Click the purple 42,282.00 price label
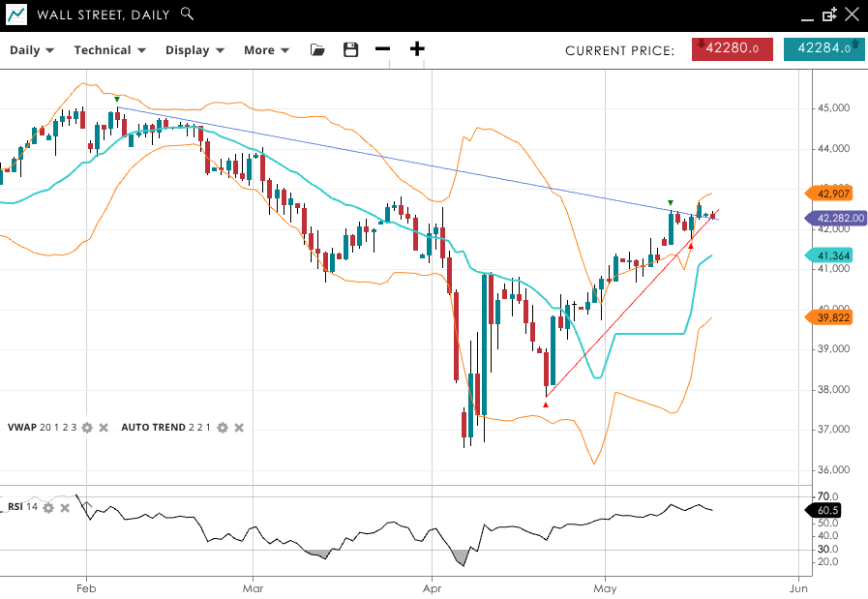Screen dimensions: 868x599 coord(836,219)
